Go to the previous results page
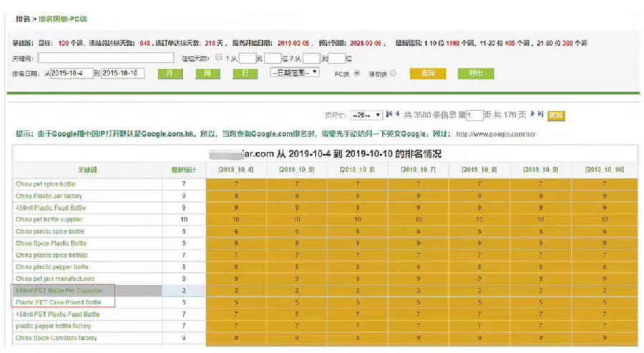 396,114
